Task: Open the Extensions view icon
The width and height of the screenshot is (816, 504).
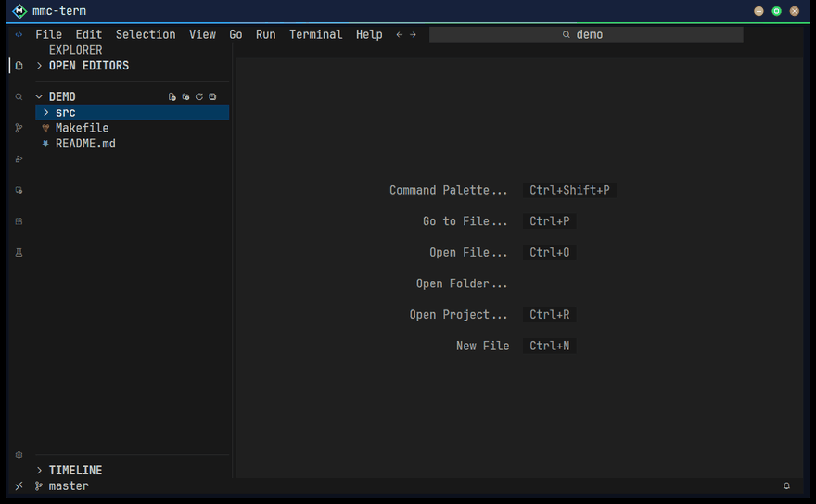Action: point(19,221)
